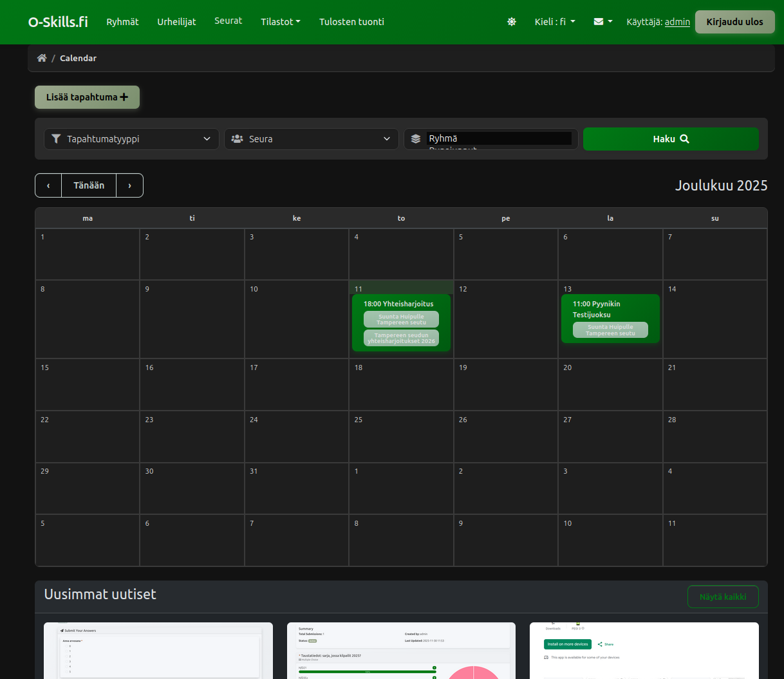Viewport: 784px width, 679px height.
Task: Open messages via the envelope icon
Action: 599,21
